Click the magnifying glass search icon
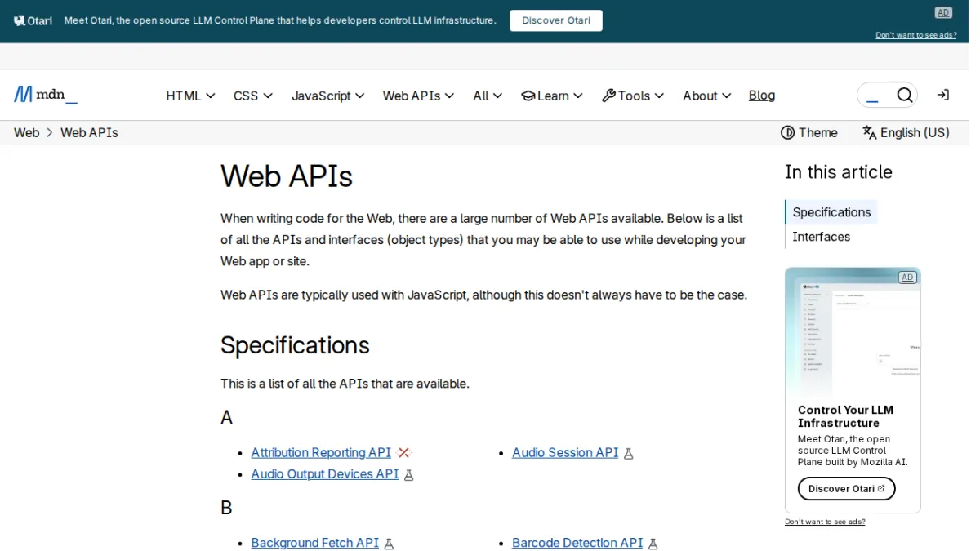Viewport: 980px width, 551px height. click(x=905, y=96)
